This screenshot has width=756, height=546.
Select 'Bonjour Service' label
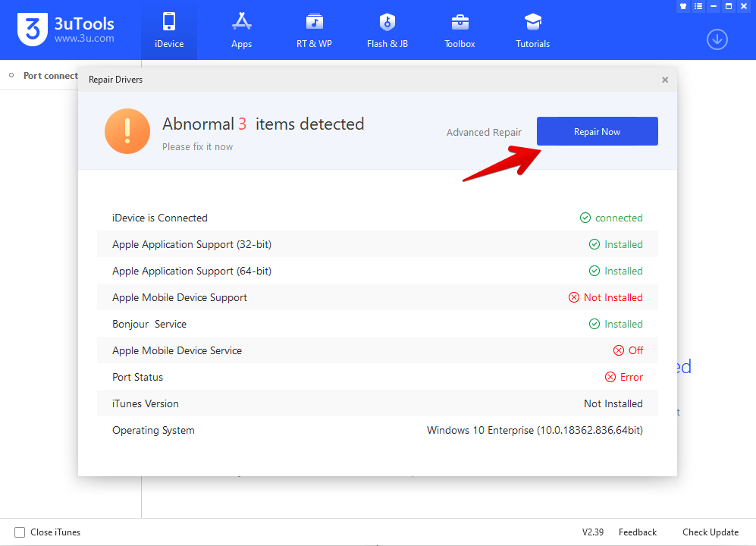(149, 324)
